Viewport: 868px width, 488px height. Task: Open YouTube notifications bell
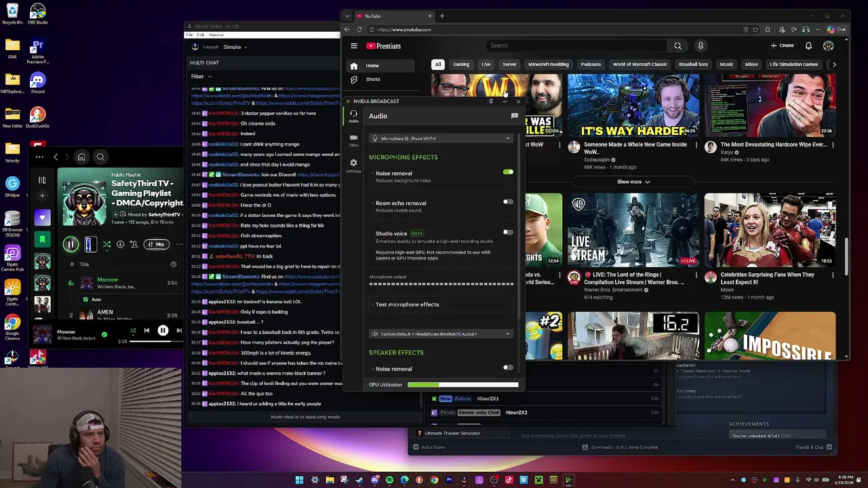(808, 45)
